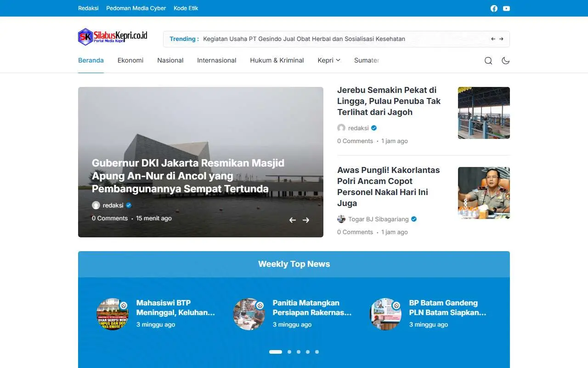Viewport: 588px width, 368px height.
Task: Show next trending headline arrow
Action: pos(501,39)
